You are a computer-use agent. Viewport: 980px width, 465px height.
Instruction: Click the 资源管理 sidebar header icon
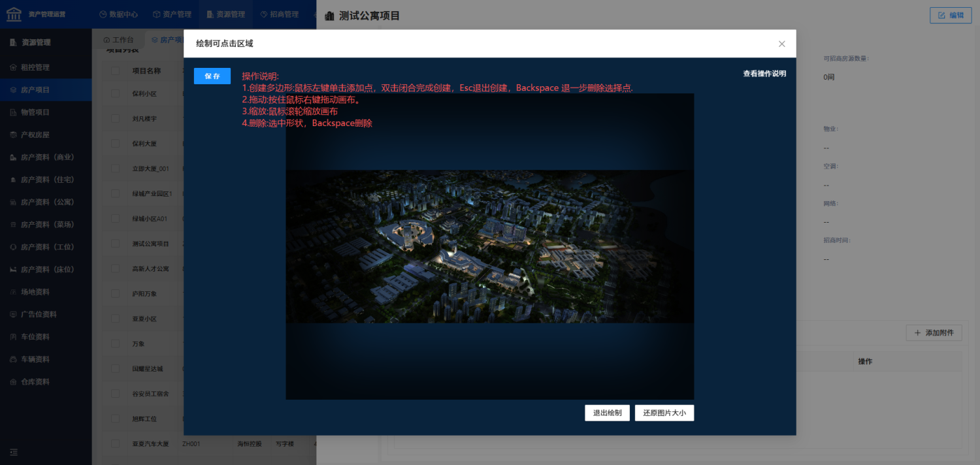click(x=13, y=42)
